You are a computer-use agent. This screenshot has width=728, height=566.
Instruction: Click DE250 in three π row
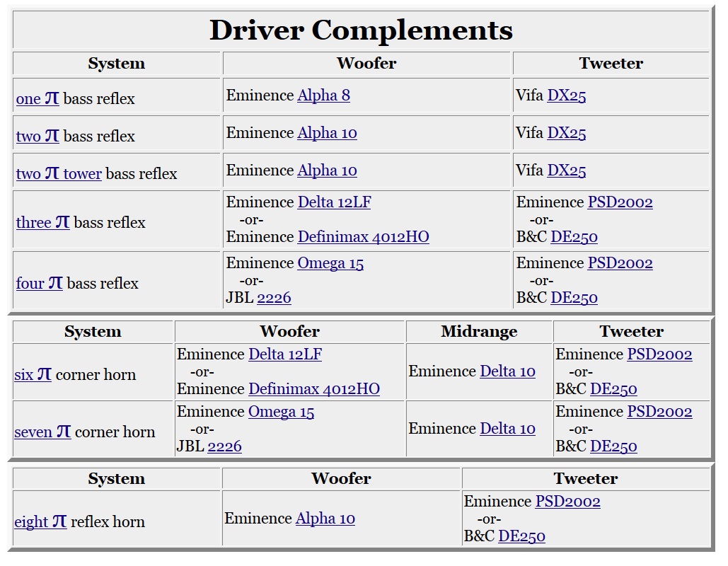(574, 237)
